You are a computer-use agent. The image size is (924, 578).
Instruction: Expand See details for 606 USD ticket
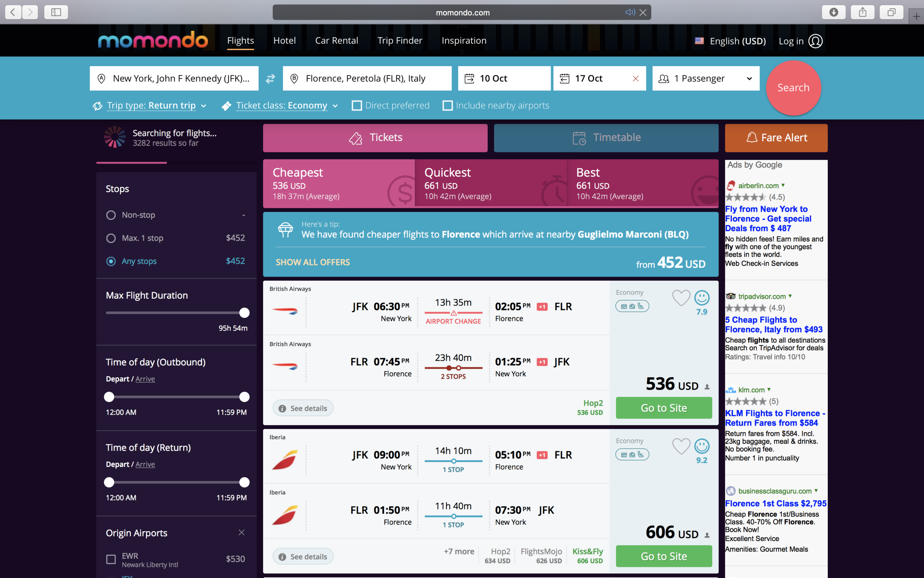303,557
